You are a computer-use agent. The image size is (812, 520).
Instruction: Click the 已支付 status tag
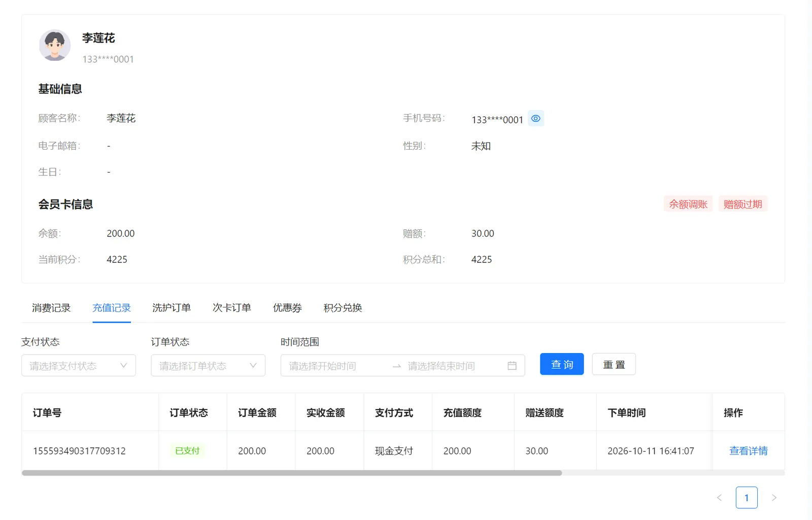(187, 450)
